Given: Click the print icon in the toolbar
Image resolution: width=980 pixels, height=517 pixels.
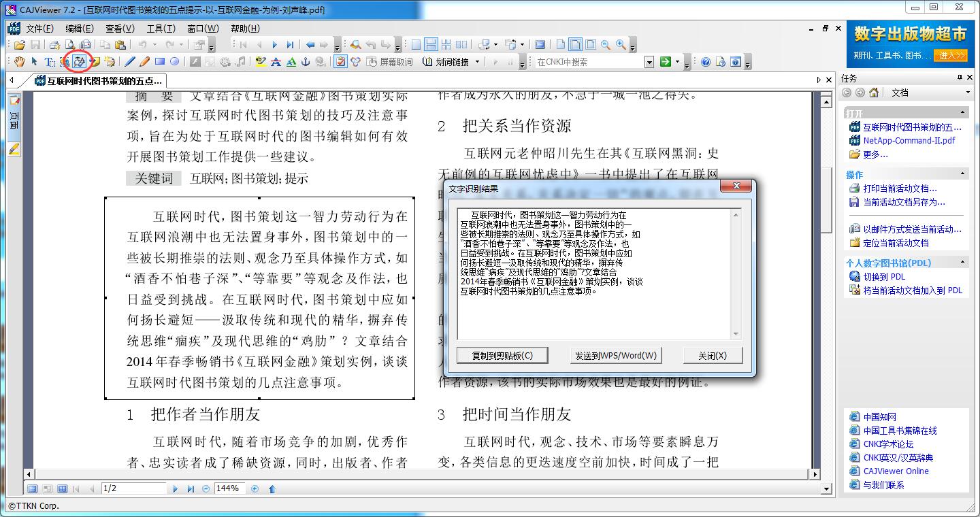Looking at the screenshot, I should click(54, 45).
